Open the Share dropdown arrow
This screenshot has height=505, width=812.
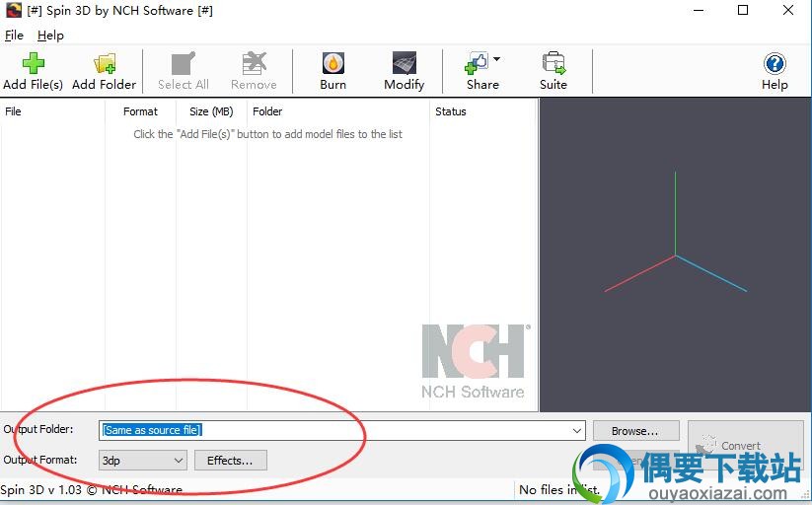pyautogui.click(x=496, y=59)
